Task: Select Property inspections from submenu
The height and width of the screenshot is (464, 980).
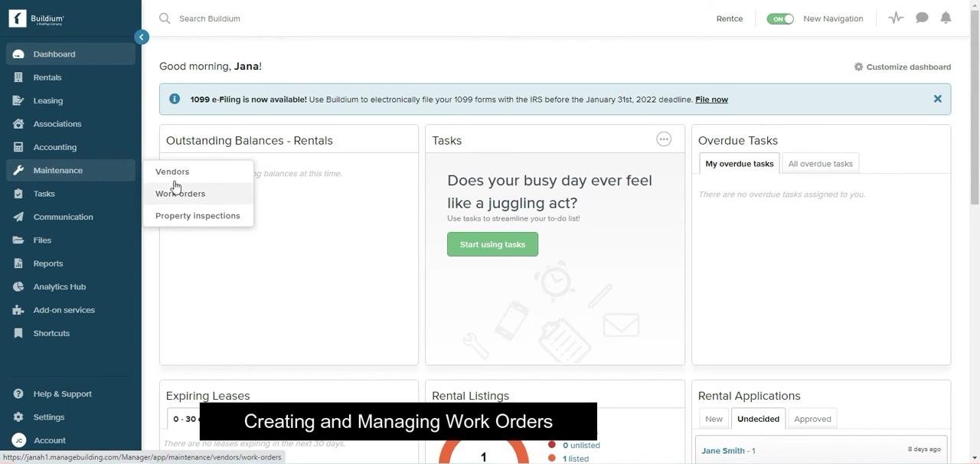Action: click(x=198, y=216)
